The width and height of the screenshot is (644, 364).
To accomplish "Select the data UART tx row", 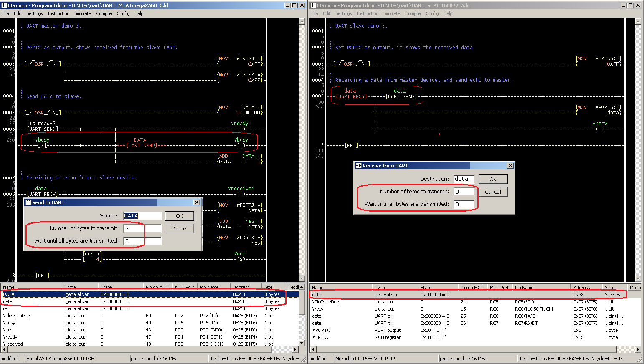I will click(x=475, y=316).
